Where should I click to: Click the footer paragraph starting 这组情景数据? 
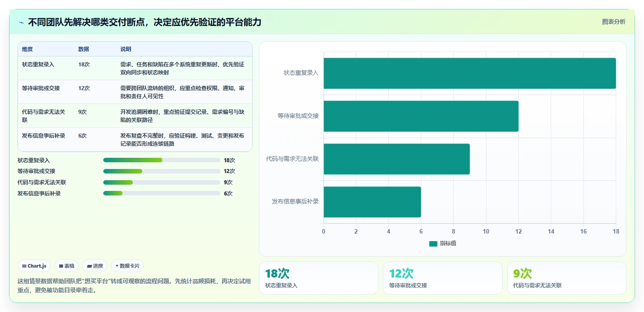pyautogui.click(x=134, y=286)
